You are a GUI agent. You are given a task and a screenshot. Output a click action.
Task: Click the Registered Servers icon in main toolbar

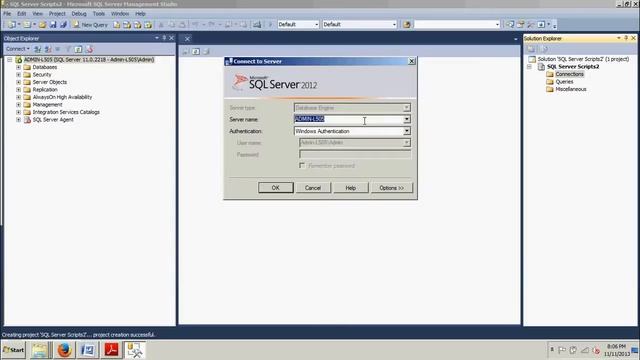pyautogui.click(x=510, y=24)
